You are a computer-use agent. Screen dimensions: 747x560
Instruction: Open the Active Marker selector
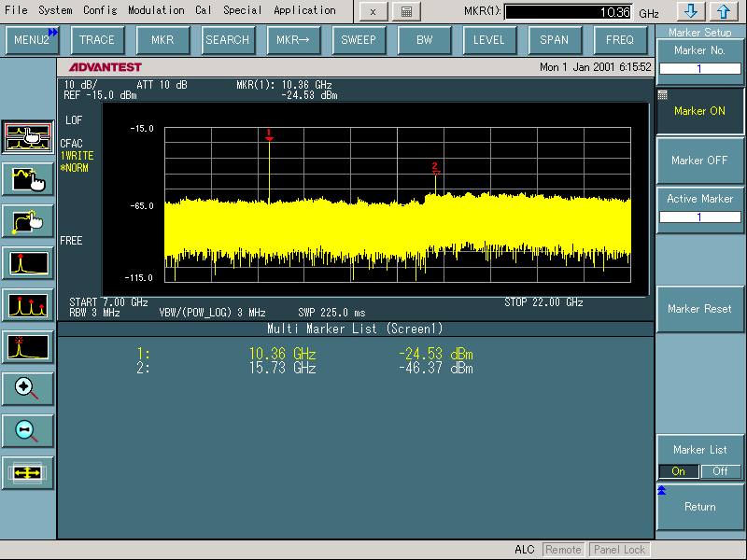(x=699, y=212)
